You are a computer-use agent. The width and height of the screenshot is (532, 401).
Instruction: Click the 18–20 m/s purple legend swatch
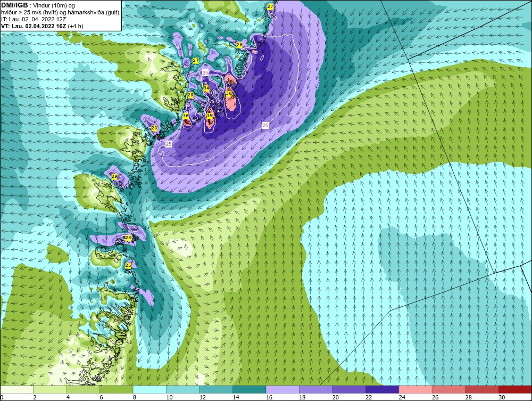pyautogui.click(x=316, y=389)
